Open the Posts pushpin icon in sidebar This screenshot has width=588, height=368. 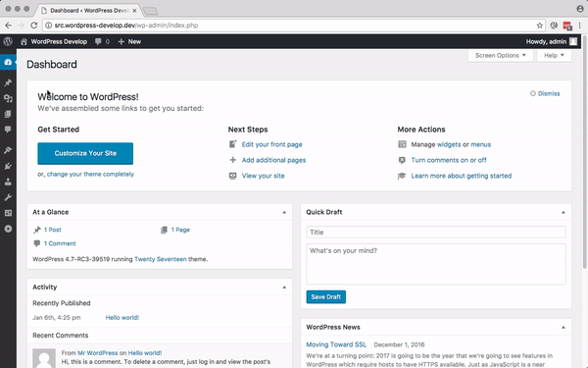coord(8,82)
